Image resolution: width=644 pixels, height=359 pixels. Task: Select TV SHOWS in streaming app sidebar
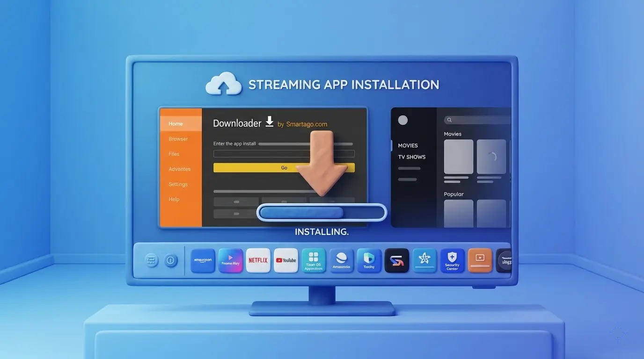pos(412,157)
